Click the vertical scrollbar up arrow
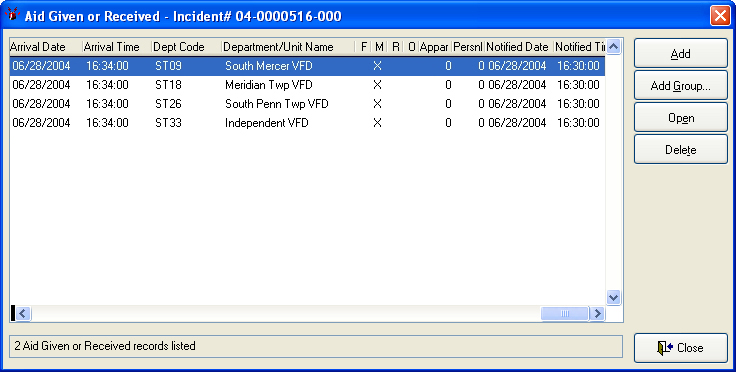 [x=613, y=46]
